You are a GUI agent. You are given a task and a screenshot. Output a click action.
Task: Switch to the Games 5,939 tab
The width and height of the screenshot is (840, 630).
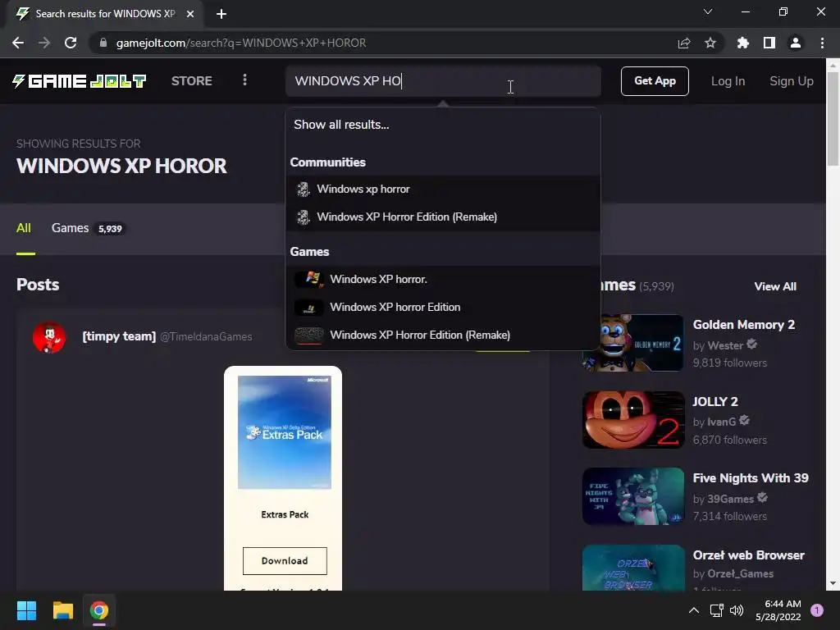pyautogui.click(x=89, y=228)
